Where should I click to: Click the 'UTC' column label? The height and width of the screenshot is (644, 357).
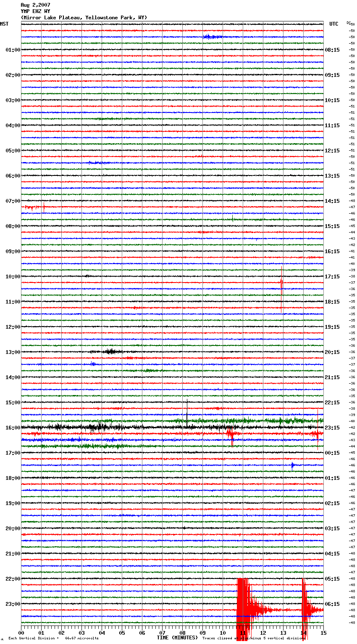point(334,24)
